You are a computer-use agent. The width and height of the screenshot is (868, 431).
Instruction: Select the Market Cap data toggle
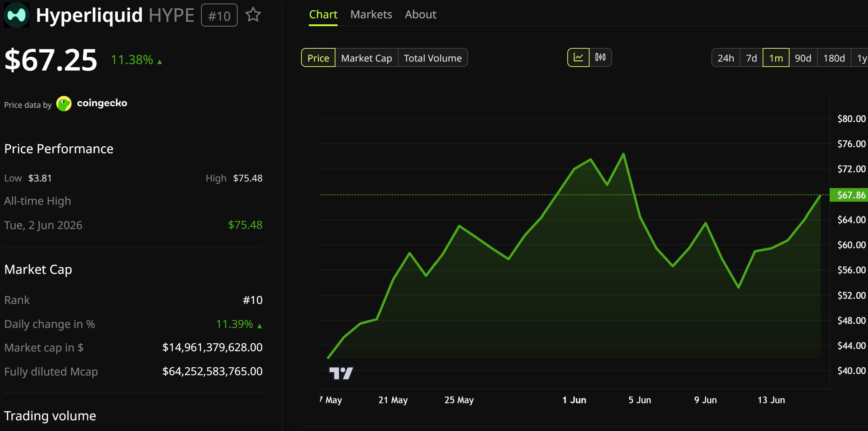pyautogui.click(x=366, y=58)
